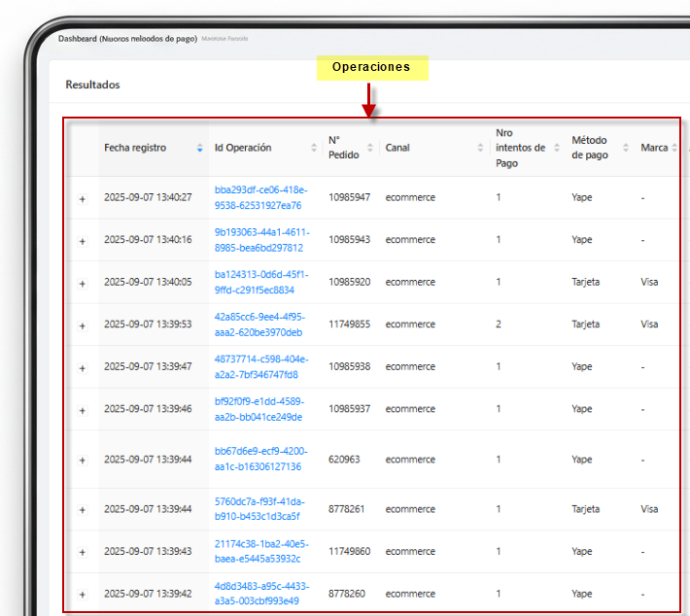This screenshot has height=616, width=690.
Task: Expand the row for pedido 620963
Action: (x=82, y=461)
